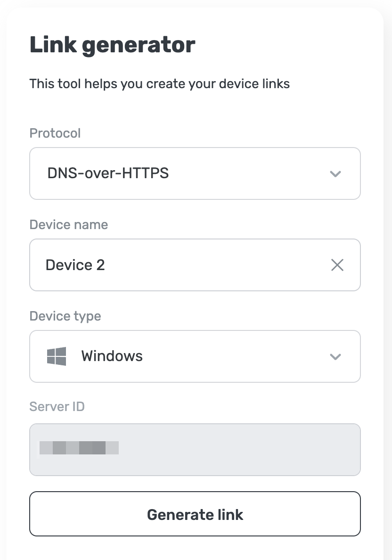Click the 'Device type' field label
This screenshot has height=560, width=392.
[65, 316]
